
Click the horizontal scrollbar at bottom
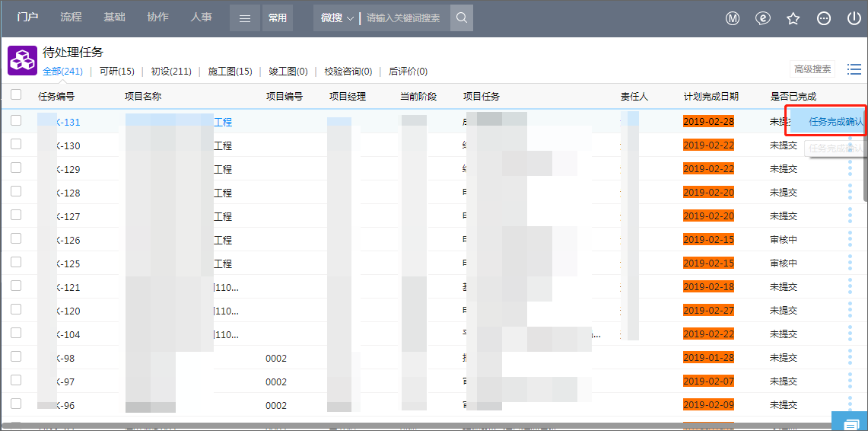tap(415, 426)
